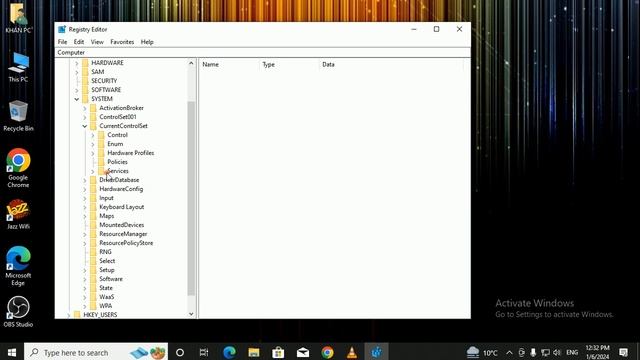Screen dimensions: 640x360
Task: Select the HardwareConfig key
Action: pos(121,189)
